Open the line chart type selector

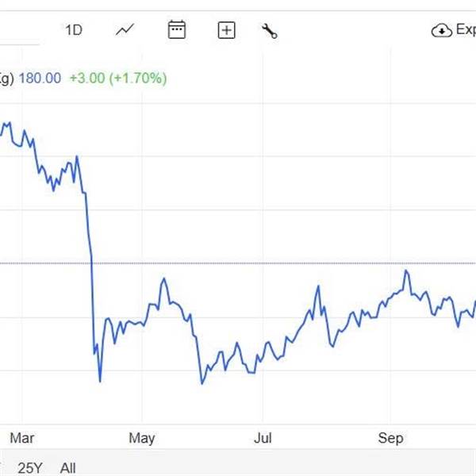click(125, 30)
